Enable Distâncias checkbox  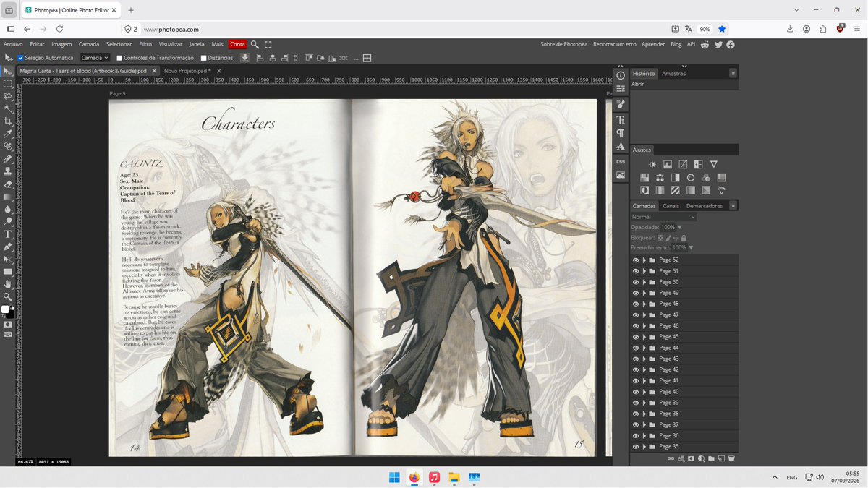[203, 58]
